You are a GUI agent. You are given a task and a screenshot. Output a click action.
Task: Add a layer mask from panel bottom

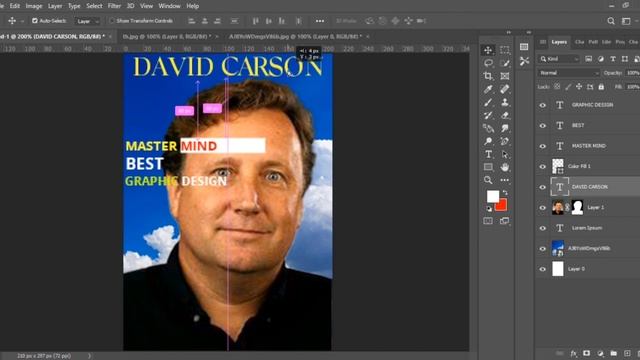(587, 353)
